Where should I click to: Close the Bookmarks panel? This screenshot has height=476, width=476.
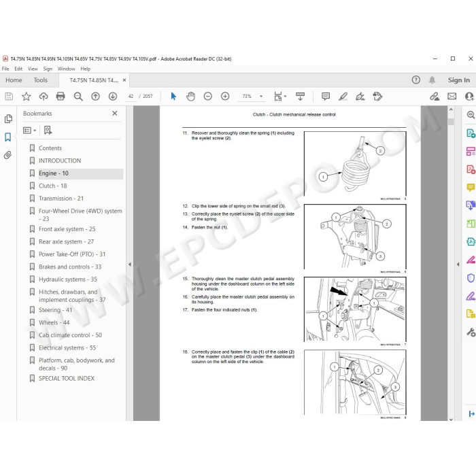pyautogui.click(x=115, y=114)
